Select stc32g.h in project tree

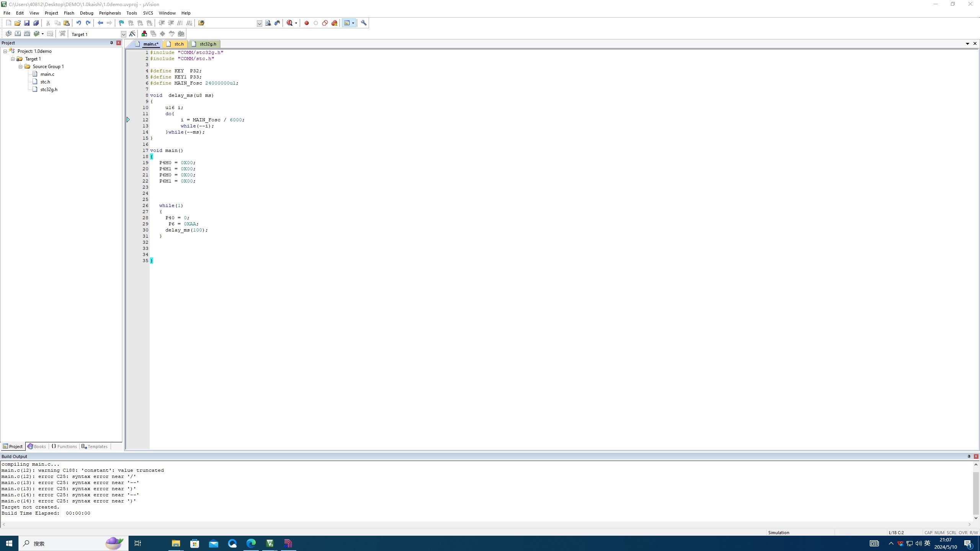point(49,90)
